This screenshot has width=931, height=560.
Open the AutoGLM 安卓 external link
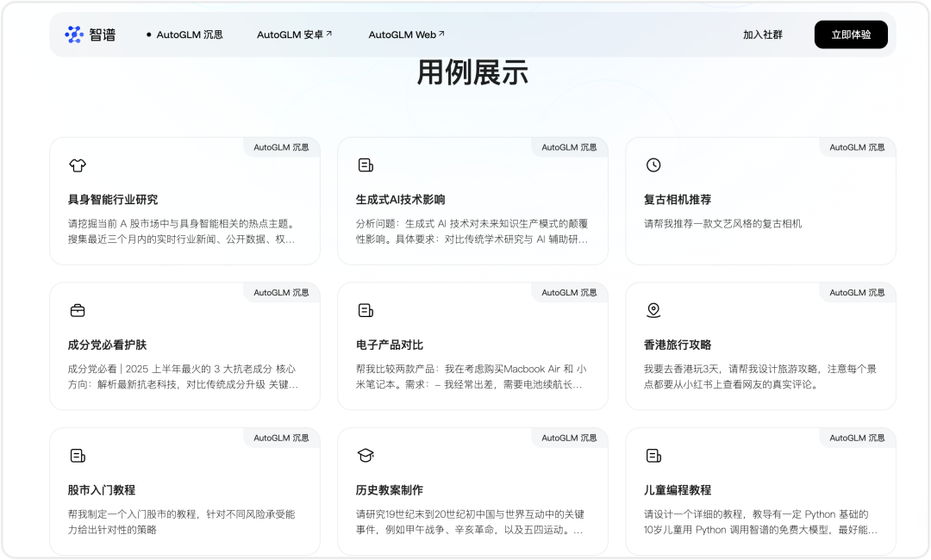(294, 35)
